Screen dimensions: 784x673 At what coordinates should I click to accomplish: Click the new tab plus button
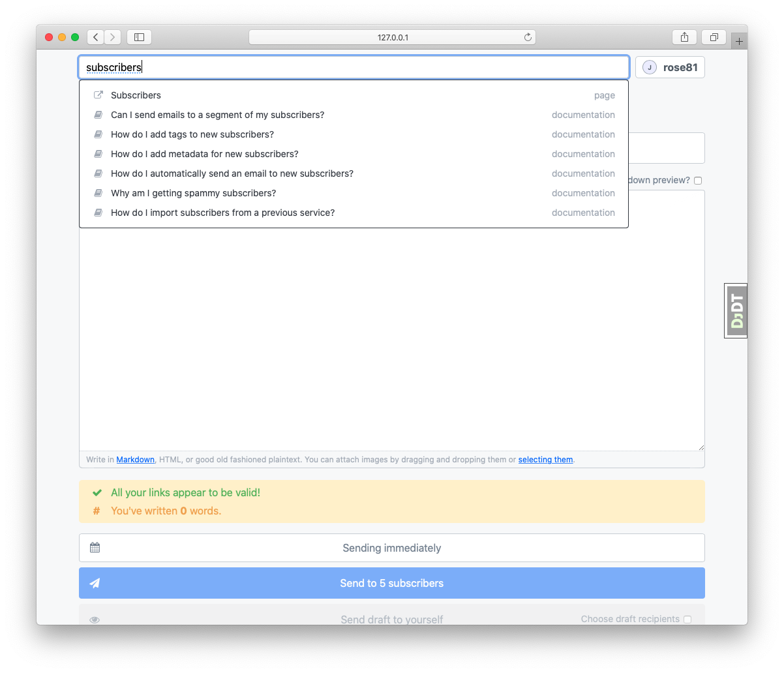(x=739, y=41)
